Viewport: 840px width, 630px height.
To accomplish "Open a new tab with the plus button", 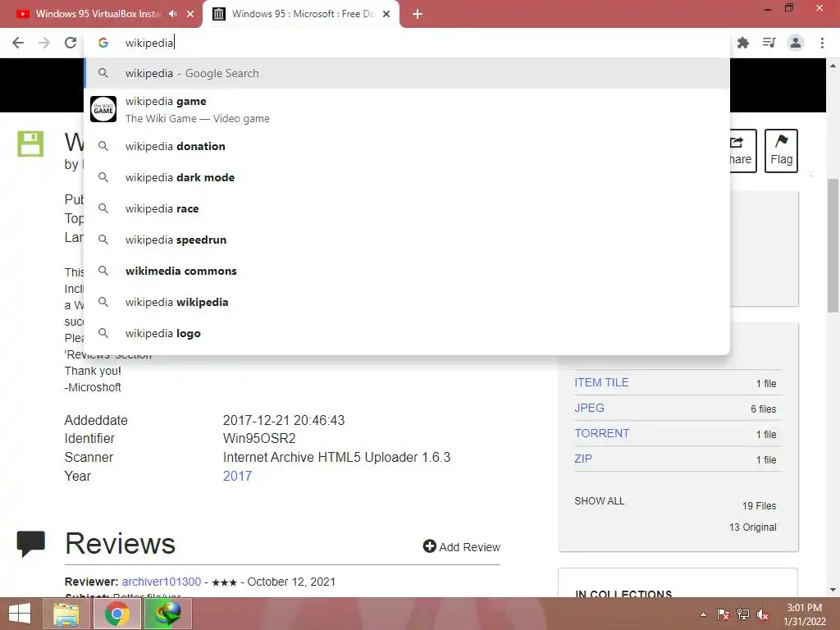I will [x=418, y=14].
